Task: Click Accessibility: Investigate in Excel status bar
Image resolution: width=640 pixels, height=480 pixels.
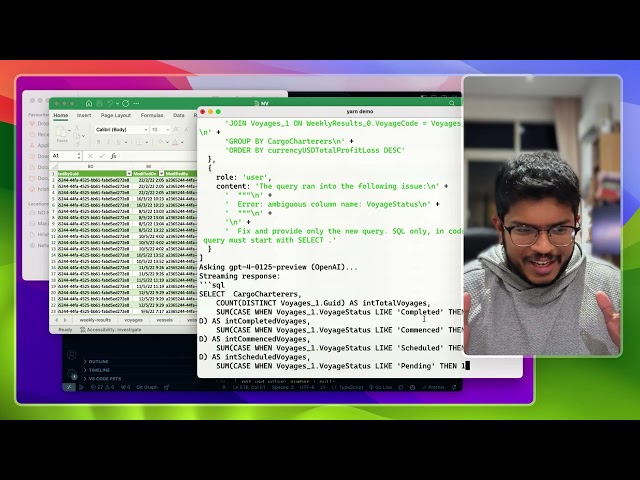Action: tap(111, 329)
